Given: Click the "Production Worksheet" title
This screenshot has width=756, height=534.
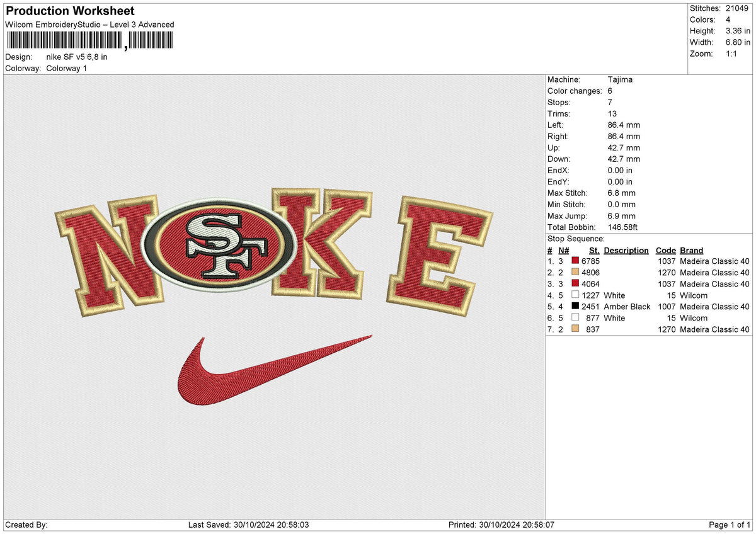Looking at the screenshot, I should pyautogui.click(x=70, y=11).
